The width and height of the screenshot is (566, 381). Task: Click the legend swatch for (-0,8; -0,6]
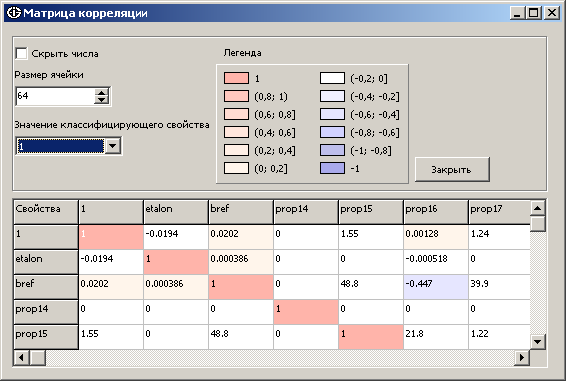(332, 132)
